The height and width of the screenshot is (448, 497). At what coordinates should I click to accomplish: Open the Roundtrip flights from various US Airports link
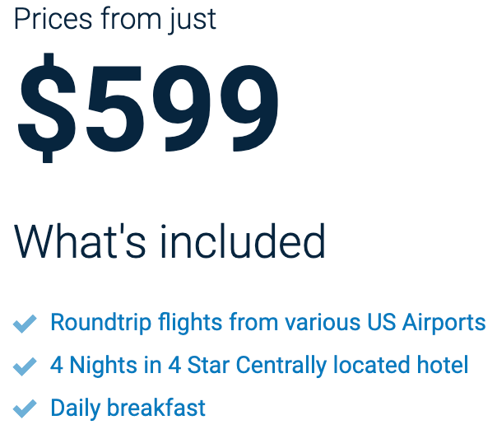click(267, 323)
